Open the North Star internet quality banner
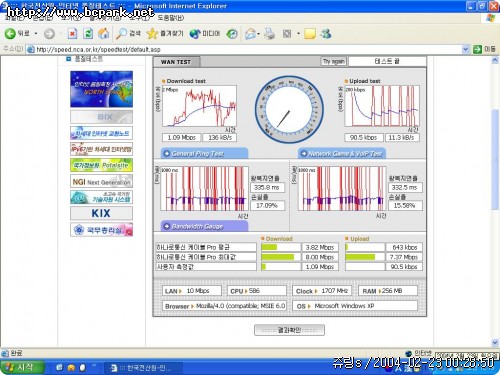The image size is (500, 375). click(101, 89)
